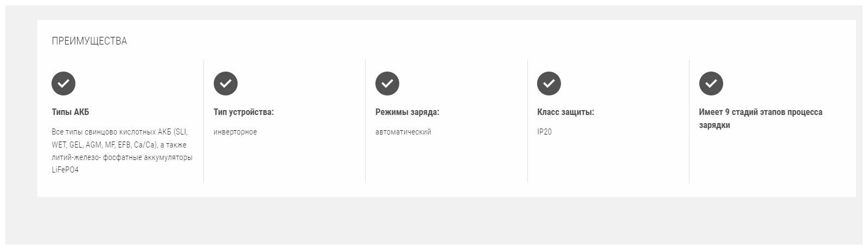868x250 pixels.
Task: Click the автоматический value text
Action: (403, 132)
